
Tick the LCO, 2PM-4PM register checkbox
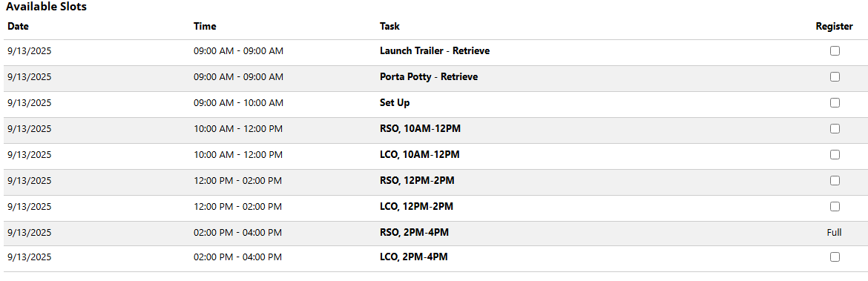(834, 257)
